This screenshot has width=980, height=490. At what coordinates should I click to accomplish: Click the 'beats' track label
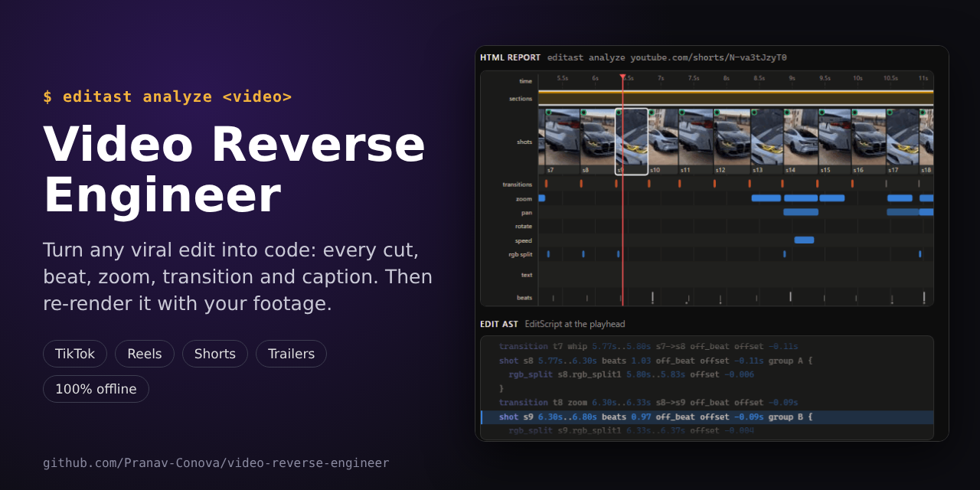click(x=524, y=297)
